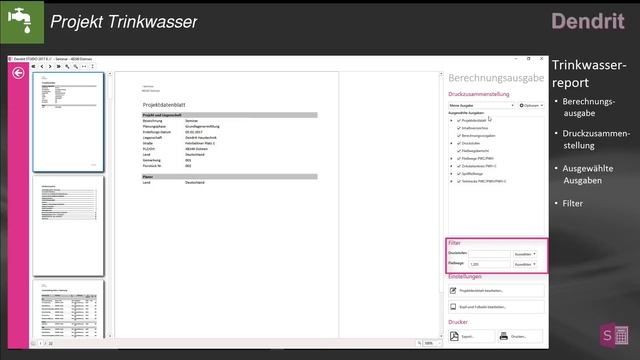This screenshot has height=360, width=640.
Task: Toggle the Inhaltsverzeichnis output checkbox
Action: click(459, 128)
